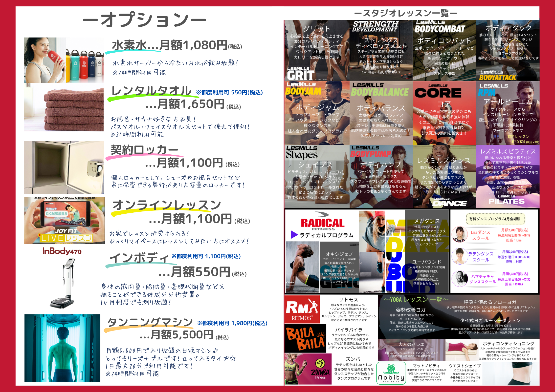Click the BAILA BAILA logo

pos(305,338)
